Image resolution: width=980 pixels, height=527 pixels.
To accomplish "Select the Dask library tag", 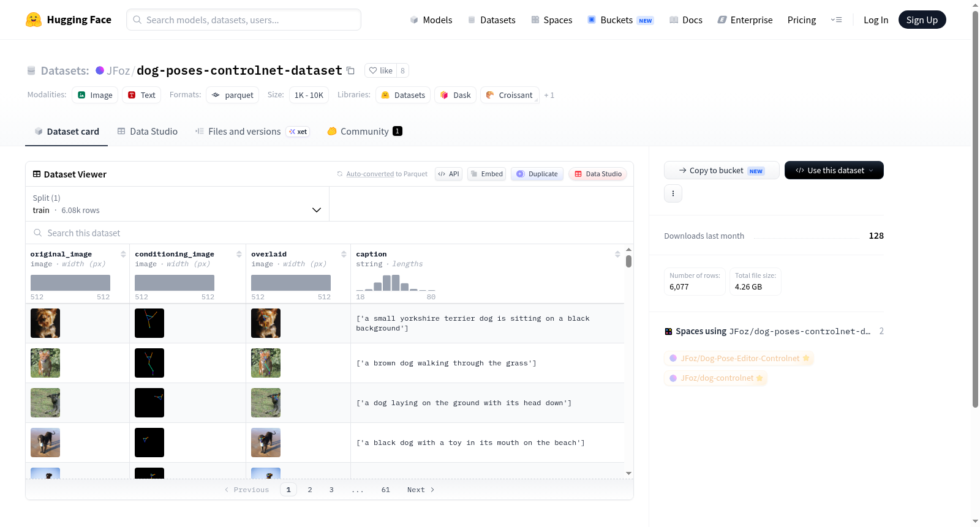I will coord(456,95).
